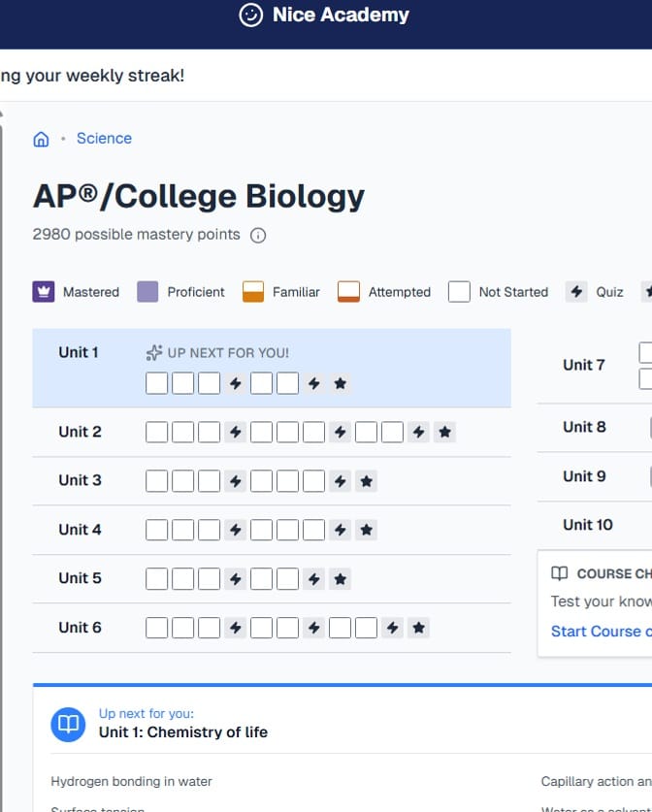
Task: Click the mastery points info icon
Action: point(258,235)
